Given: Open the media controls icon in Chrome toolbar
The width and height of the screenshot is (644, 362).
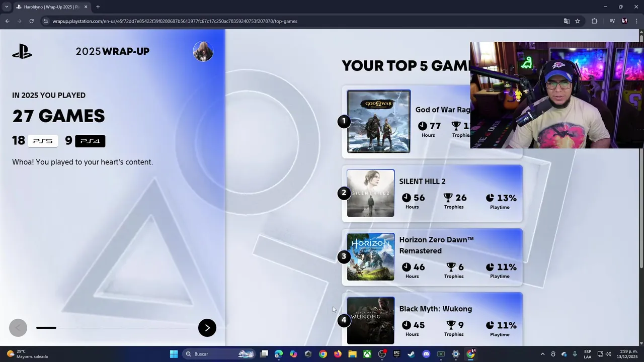Looking at the screenshot, I should pyautogui.click(x=612, y=21).
